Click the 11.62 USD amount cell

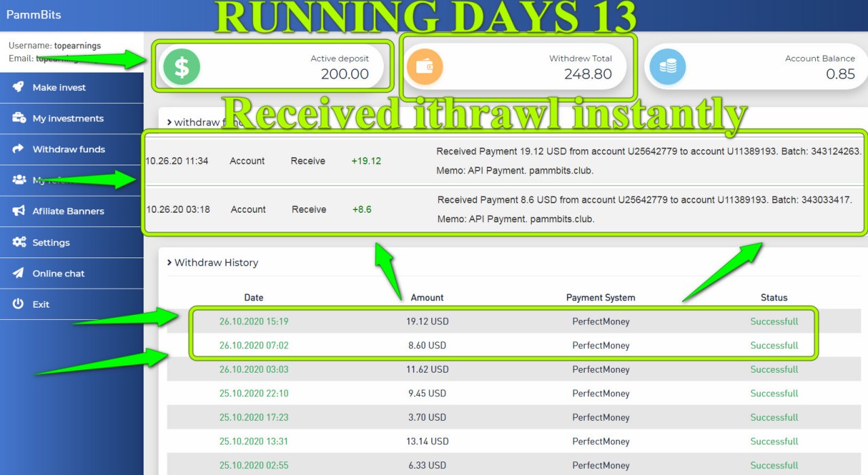427,369
